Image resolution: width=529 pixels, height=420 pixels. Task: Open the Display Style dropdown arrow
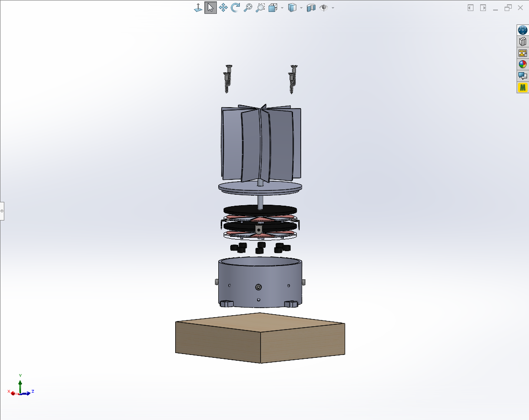301,7
